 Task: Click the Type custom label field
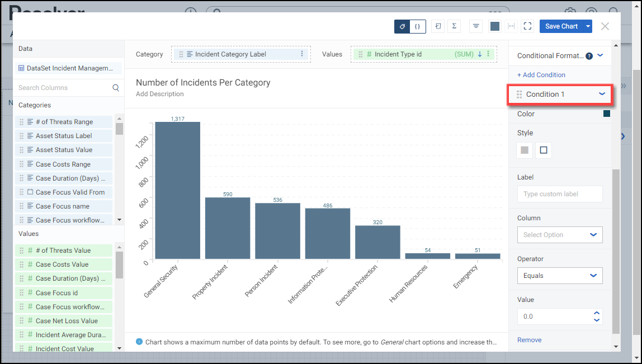point(560,194)
